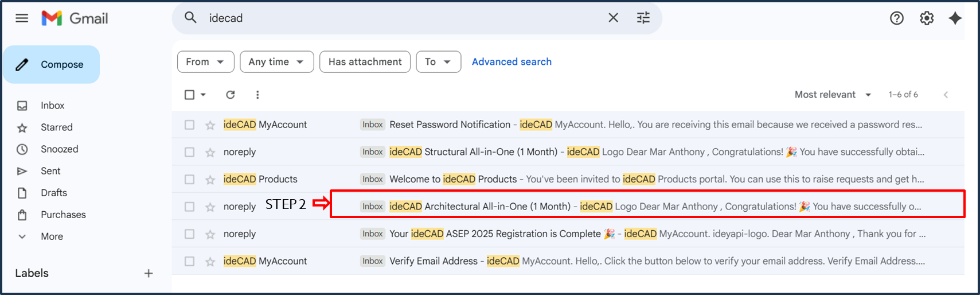Click the Labels heading

[x=32, y=273]
